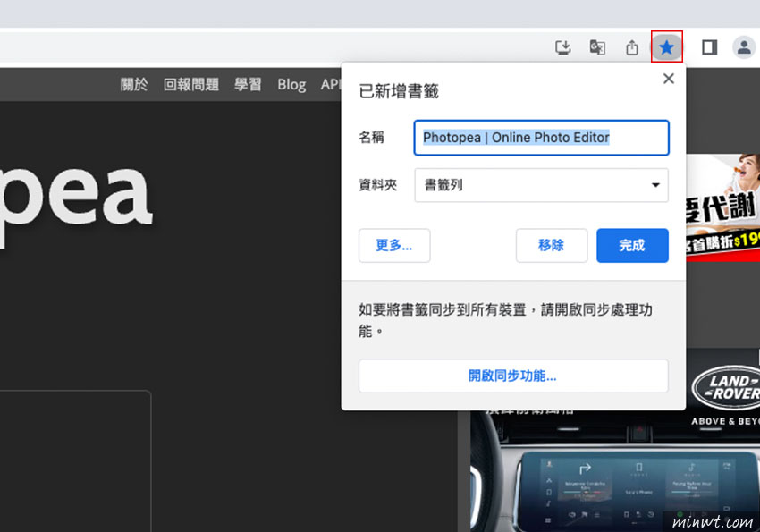Click the 更多... button
This screenshot has height=532, width=760.
pyautogui.click(x=394, y=246)
